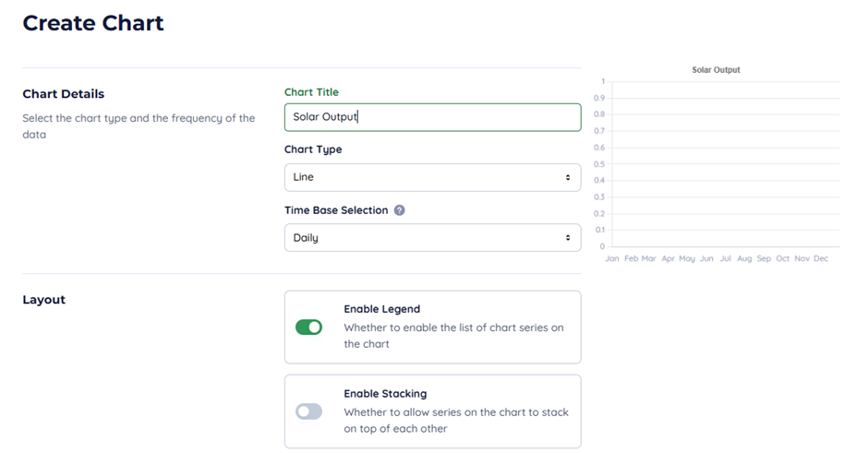Click the Jun month label in preview
868x453 pixels.
706,259
